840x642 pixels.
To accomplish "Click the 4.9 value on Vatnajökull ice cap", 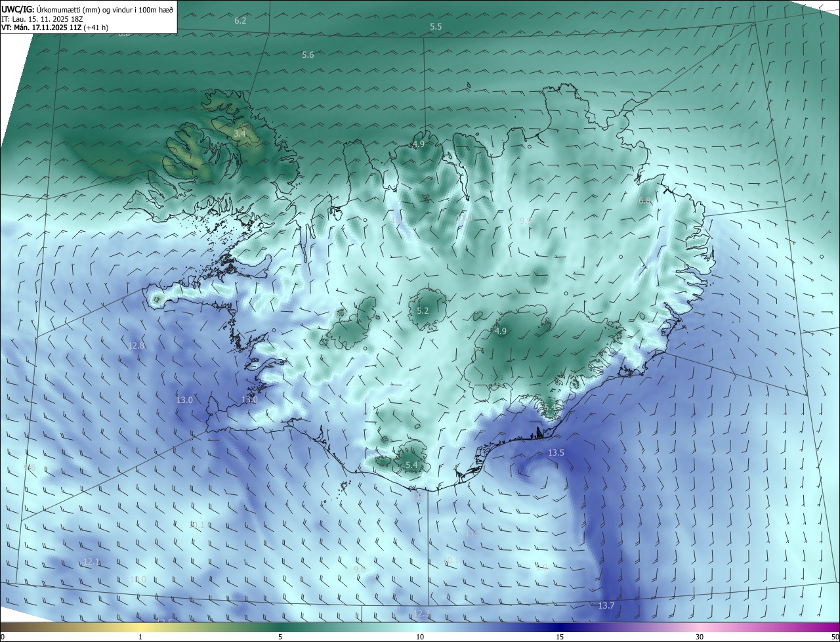I will point(501,331).
